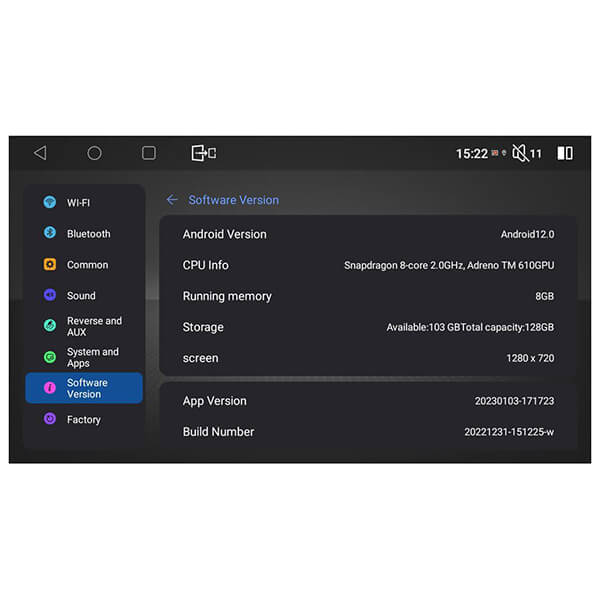Click the purple Sound settings icon
600x600 pixels.
(50, 296)
